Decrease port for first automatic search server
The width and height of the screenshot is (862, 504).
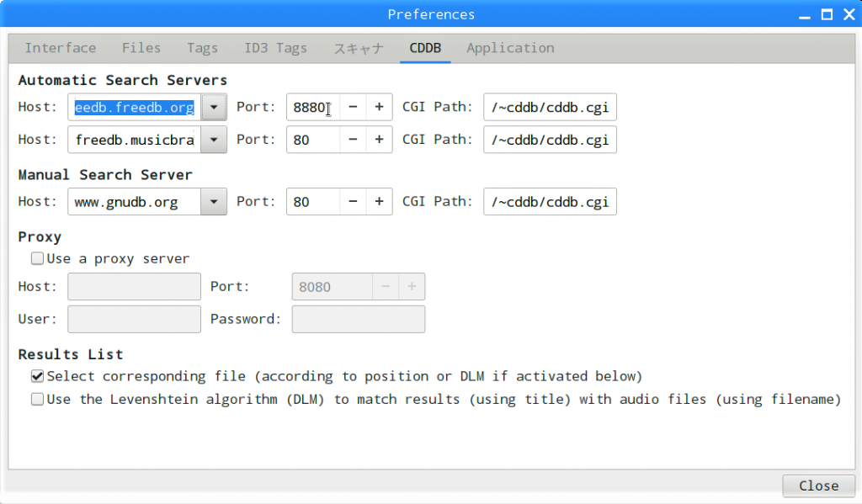click(x=353, y=108)
